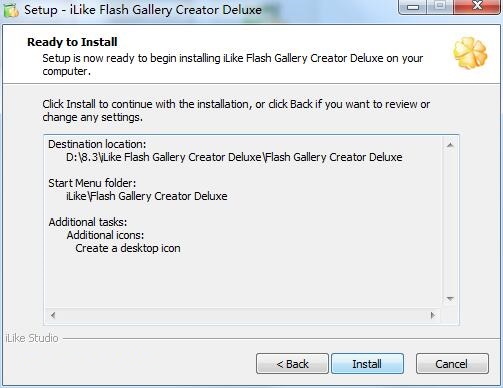
Task: Close the Setup window
Action: 477,6
